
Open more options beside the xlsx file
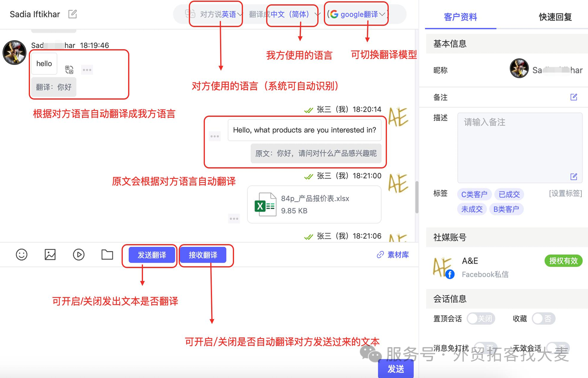(x=234, y=218)
